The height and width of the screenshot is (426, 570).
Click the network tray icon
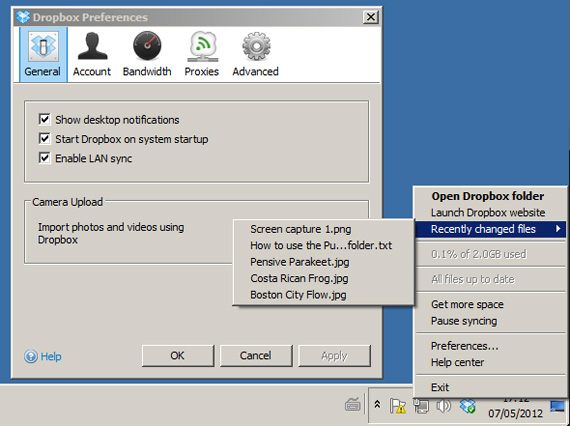coord(421,406)
